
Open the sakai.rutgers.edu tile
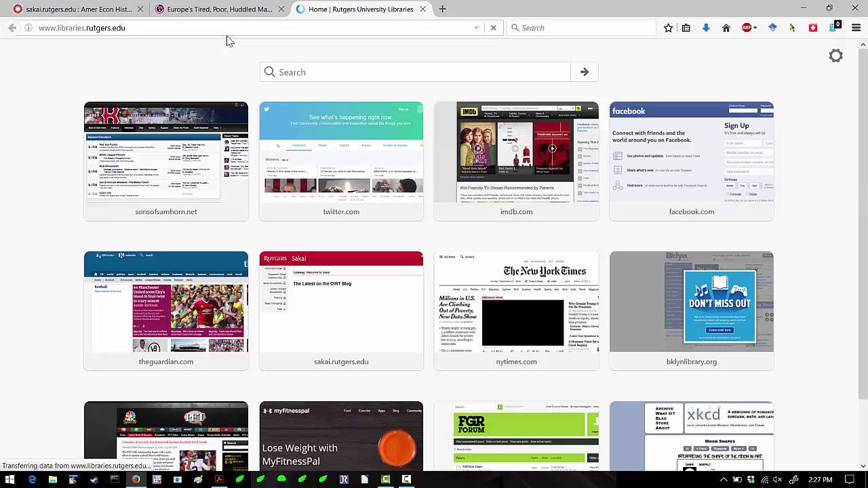pyautogui.click(x=341, y=311)
